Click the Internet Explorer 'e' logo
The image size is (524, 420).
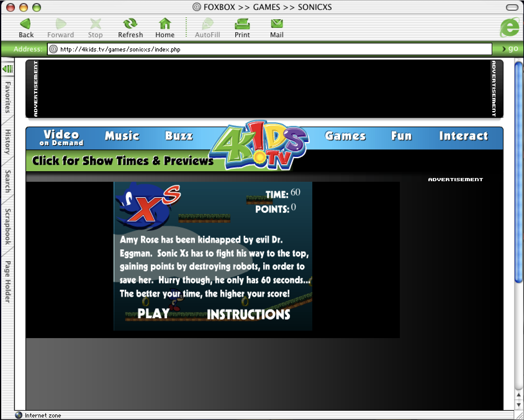pos(509,27)
